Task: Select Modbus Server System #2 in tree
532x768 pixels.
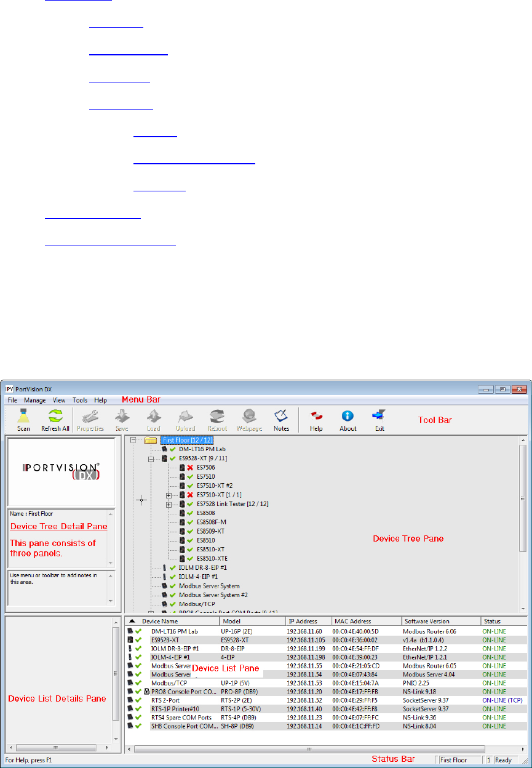Action: pos(213,594)
